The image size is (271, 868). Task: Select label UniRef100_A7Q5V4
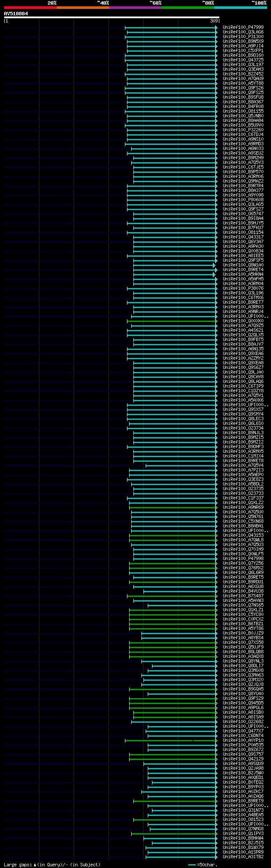click(x=243, y=465)
